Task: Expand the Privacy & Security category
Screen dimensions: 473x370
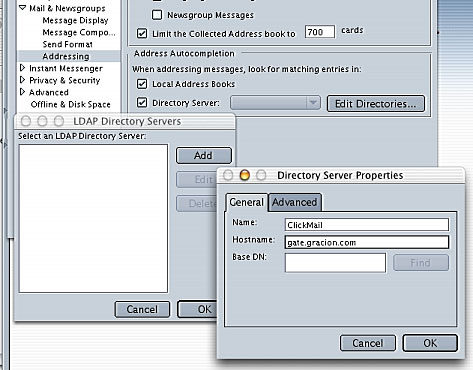Action: tap(22, 80)
